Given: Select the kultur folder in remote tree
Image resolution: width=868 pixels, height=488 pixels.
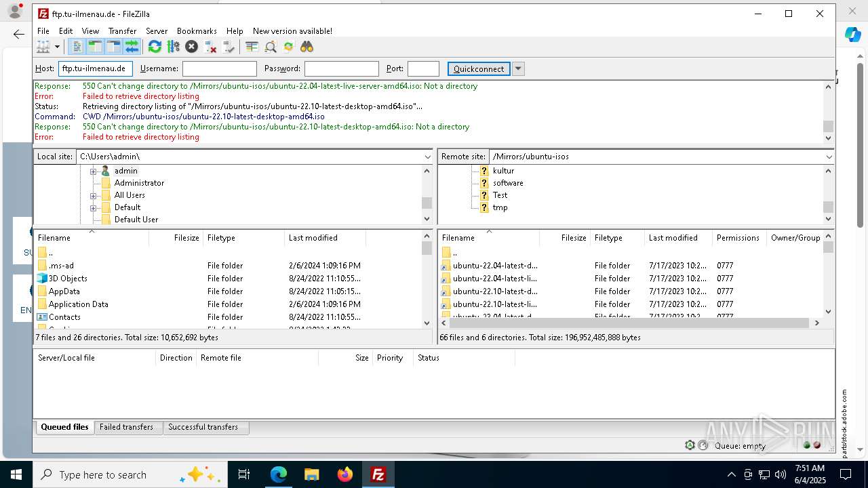Looking at the screenshot, I should tap(503, 171).
